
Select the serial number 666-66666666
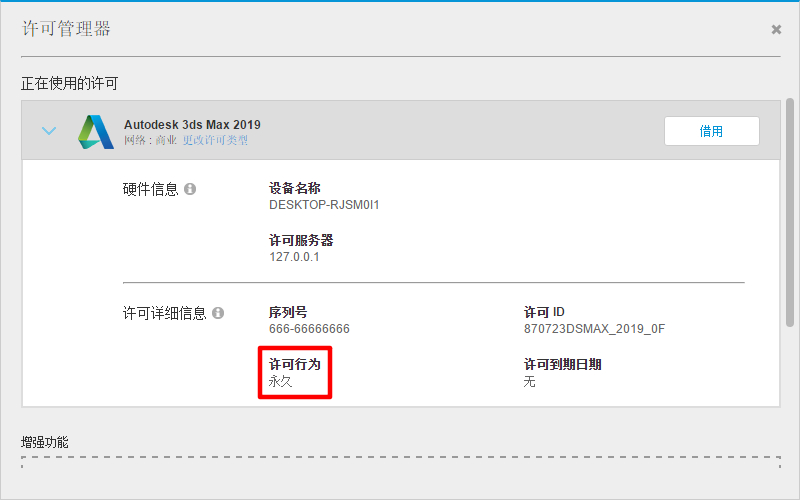309,329
